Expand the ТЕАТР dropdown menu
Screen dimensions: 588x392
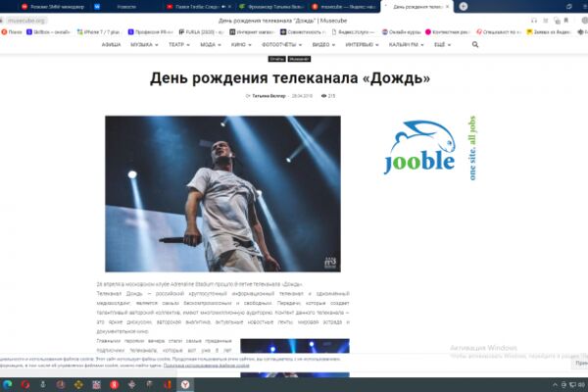pos(179,45)
